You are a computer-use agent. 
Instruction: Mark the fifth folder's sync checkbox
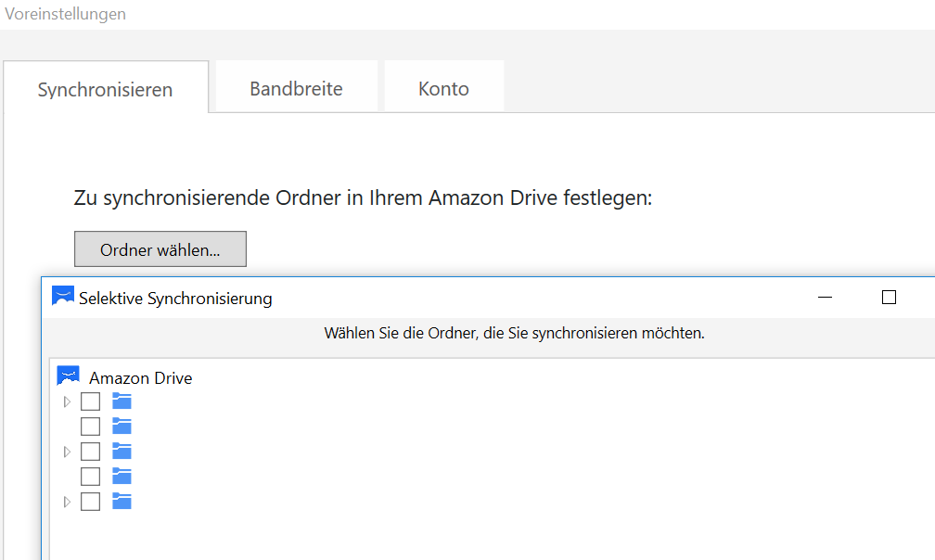click(90, 502)
